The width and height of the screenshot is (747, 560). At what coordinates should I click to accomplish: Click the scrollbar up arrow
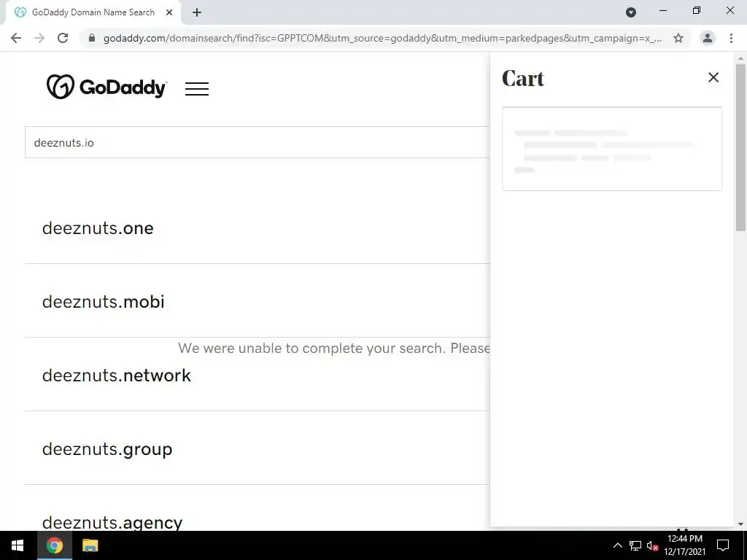(740, 58)
